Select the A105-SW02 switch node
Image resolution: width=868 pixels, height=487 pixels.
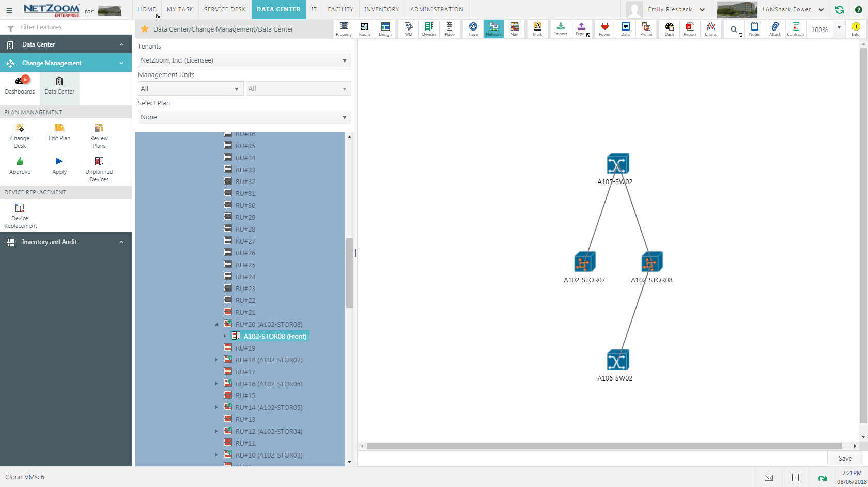tap(617, 164)
